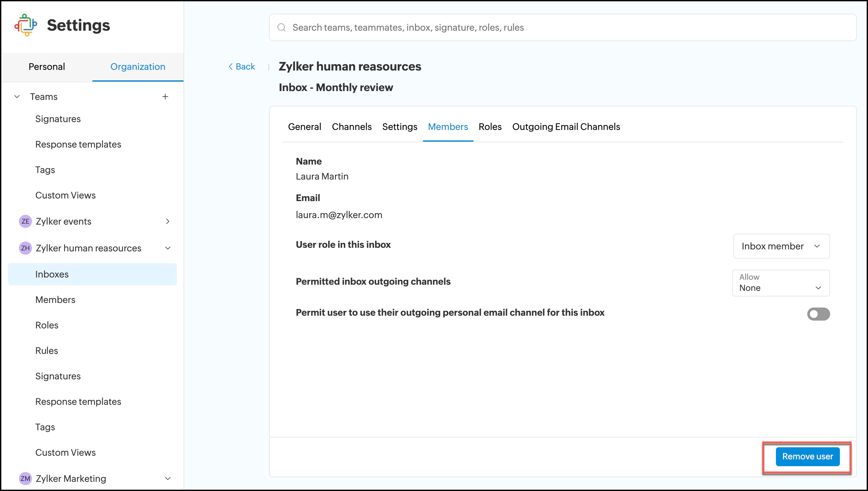Click the ZE avatar for Zylker events

point(25,221)
